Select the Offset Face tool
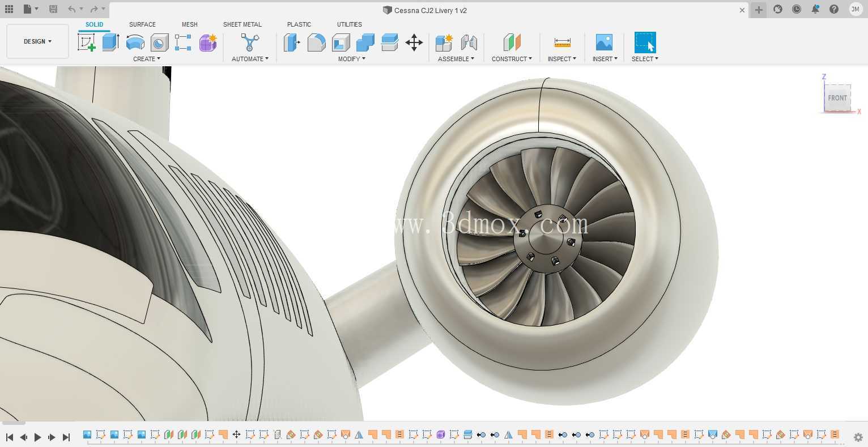Image resolution: width=868 pixels, height=447 pixels. [x=390, y=42]
